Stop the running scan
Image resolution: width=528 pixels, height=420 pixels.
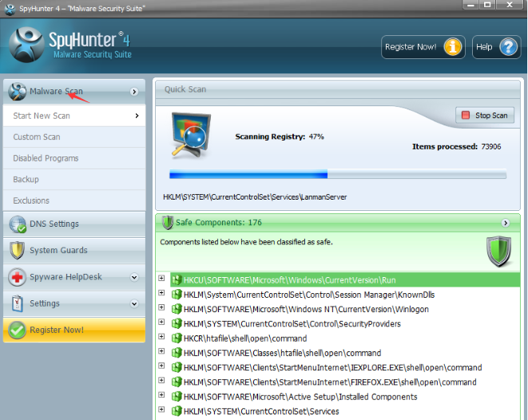point(485,116)
